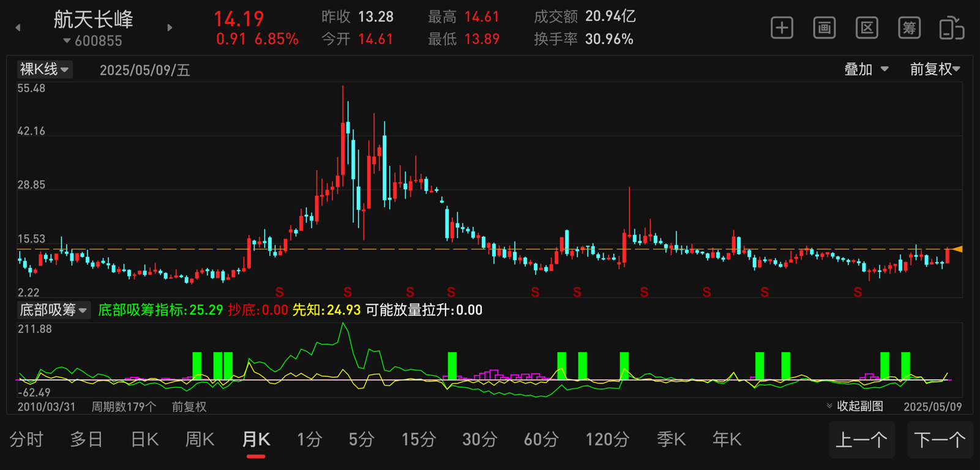980x470 pixels.
Task: Click 先知:24.93 indicator value
Action: tap(326, 310)
